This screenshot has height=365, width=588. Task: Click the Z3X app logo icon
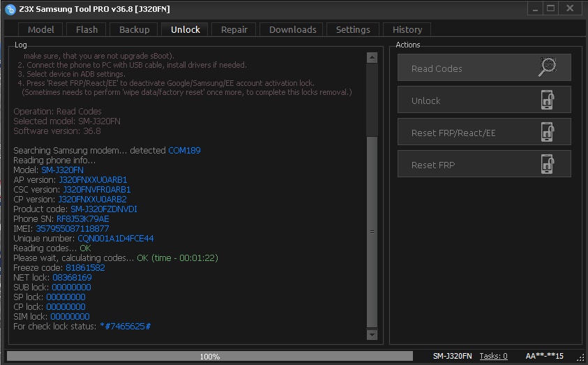pyautogui.click(x=10, y=9)
